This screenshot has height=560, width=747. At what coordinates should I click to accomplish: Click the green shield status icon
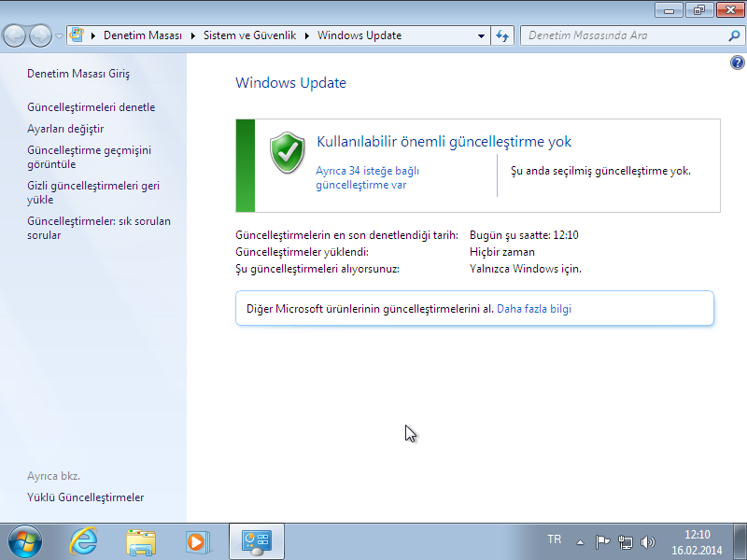[x=288, y=153]
